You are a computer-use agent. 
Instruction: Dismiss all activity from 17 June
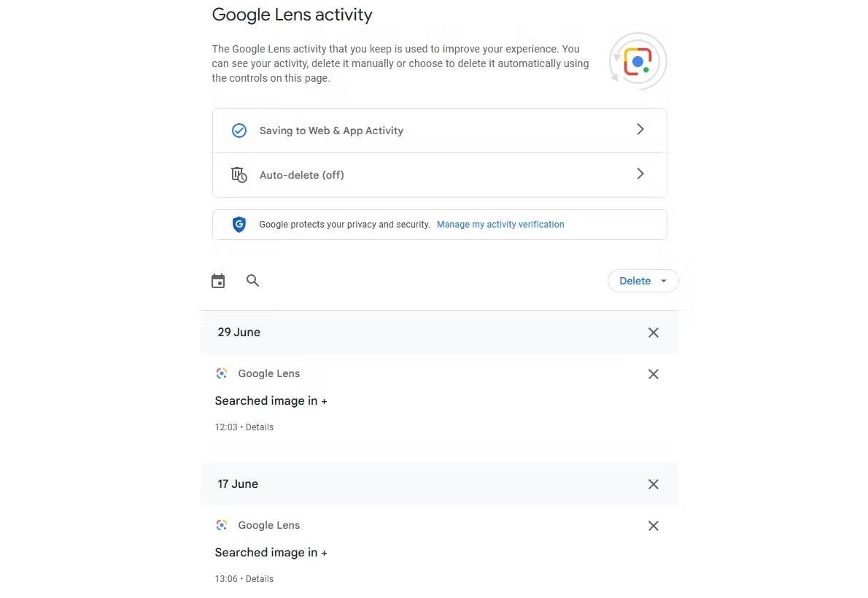(x=653, y=484)
